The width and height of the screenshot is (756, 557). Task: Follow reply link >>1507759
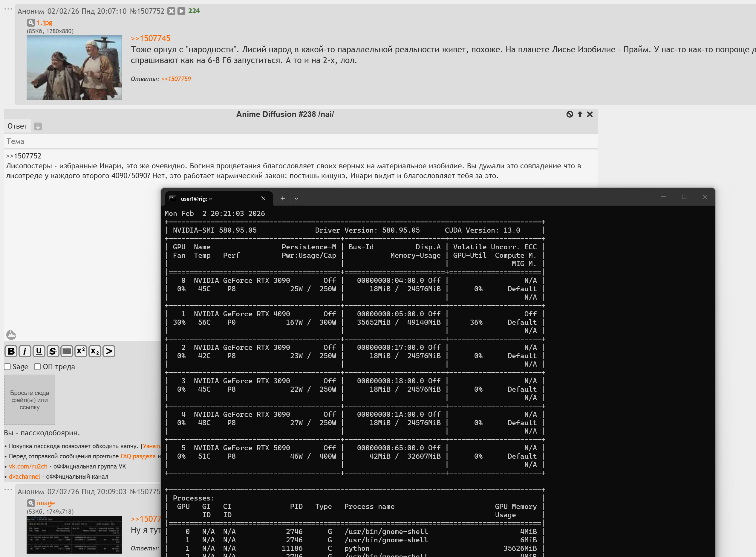pyautogui.click(x=176, y=79)
